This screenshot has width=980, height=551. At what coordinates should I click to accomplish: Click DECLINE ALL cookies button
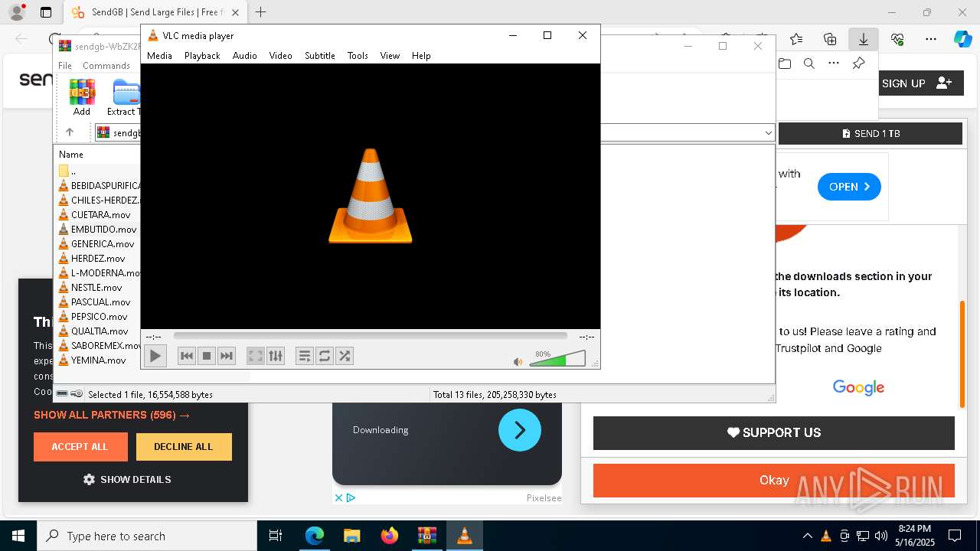(184, 447)
